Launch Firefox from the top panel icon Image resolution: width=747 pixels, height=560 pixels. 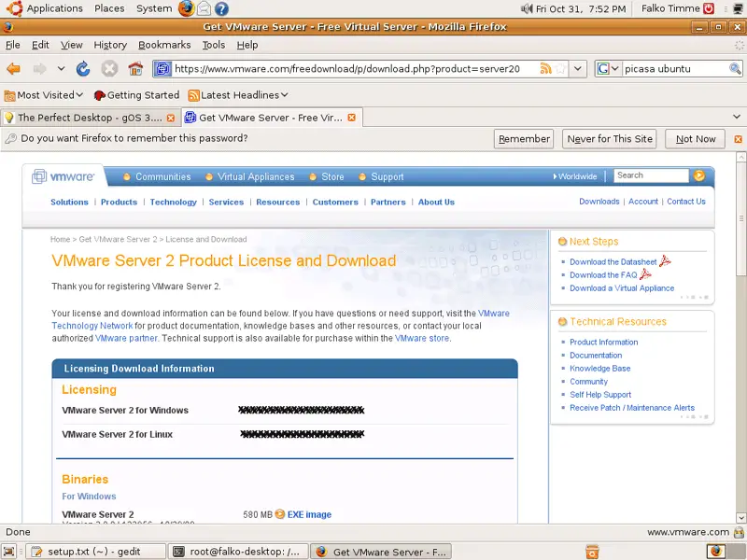point(186,8)
